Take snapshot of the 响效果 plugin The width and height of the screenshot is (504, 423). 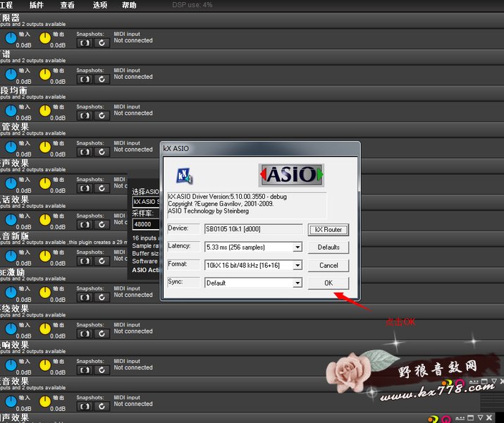pyautogui.click(x=85, y=370)
